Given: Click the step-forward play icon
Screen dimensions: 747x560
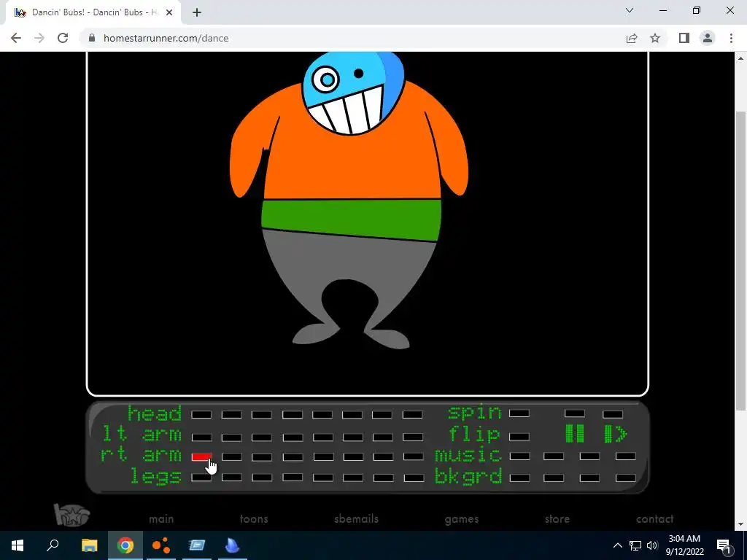Looking at the screenshot, I should click(x=616, y=434).
